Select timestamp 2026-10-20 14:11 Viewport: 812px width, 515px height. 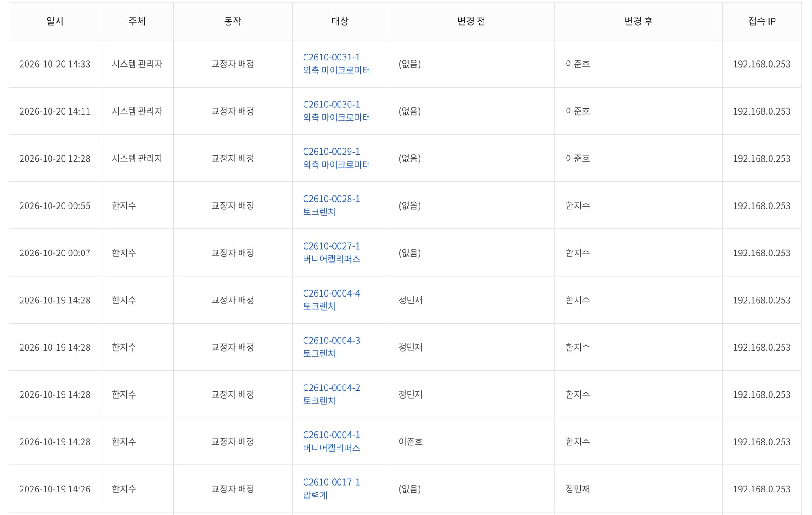click(55, 111)
